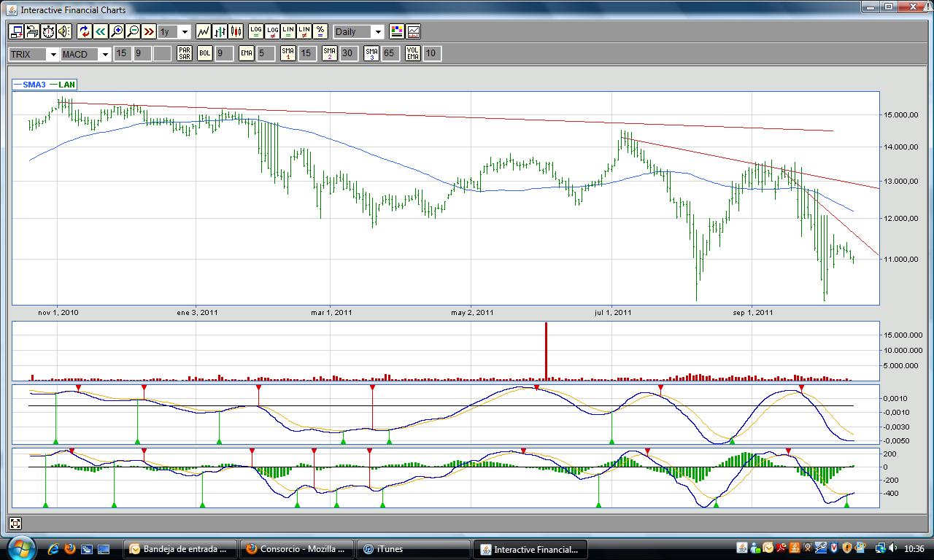Screen dimensions: 934x560
Task: Toggle the Bollinger bands overlay
Action: (x=205, y=53)
